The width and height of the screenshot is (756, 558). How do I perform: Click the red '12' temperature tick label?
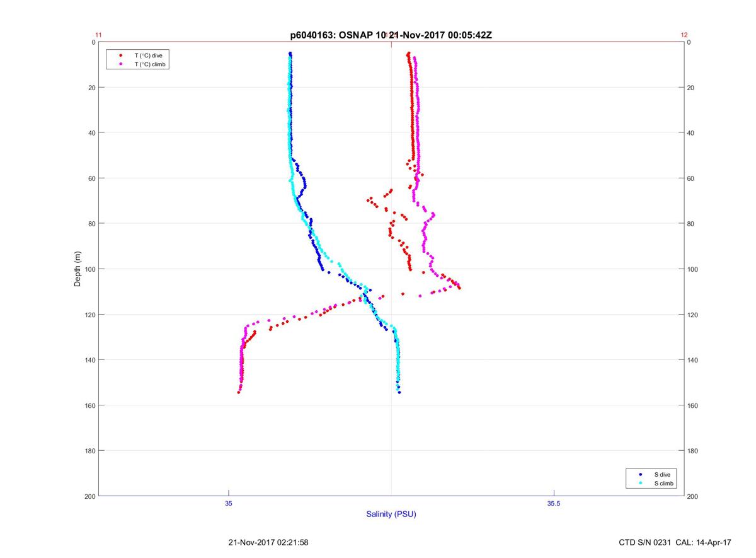tap(684, 35)
